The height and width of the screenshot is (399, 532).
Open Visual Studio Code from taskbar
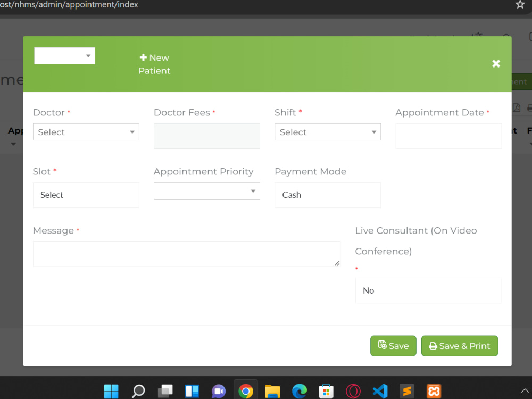[x=380, y=391]
